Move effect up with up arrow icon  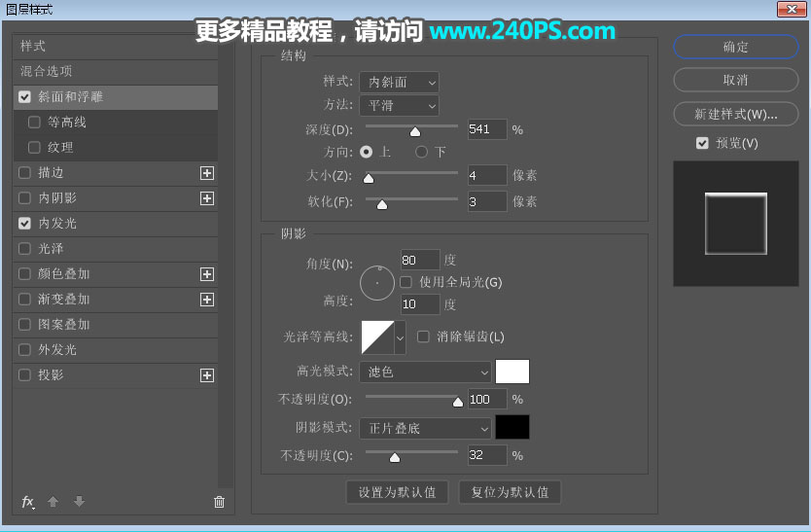53,501
